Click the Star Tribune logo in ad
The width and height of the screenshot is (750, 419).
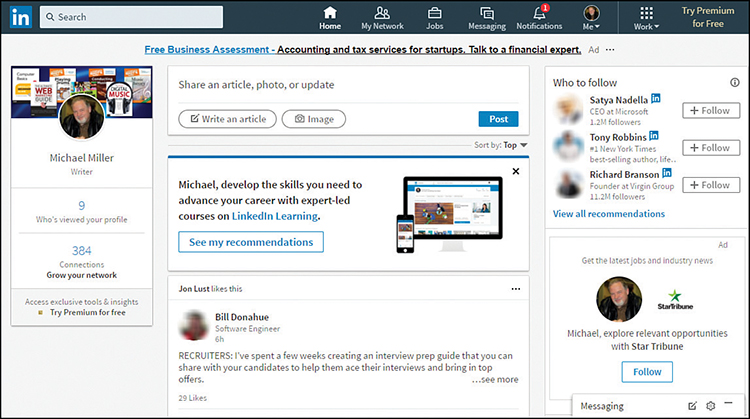(x=675, y=300)
